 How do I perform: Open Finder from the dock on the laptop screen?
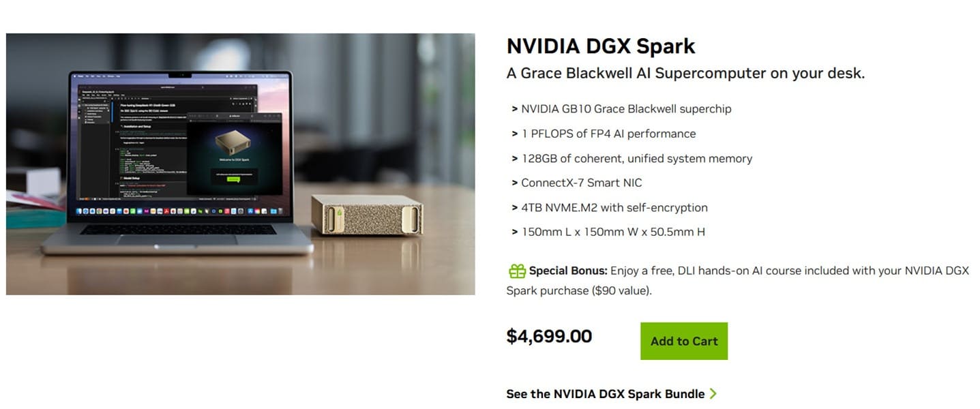click(x=78, y=211)
